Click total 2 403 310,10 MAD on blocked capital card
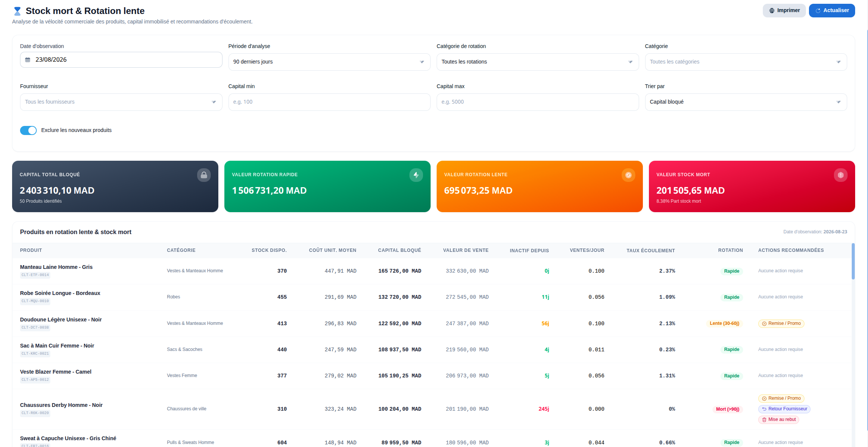Screen dimensions: 868x447 pyautogui.click(x=57, y=191)
